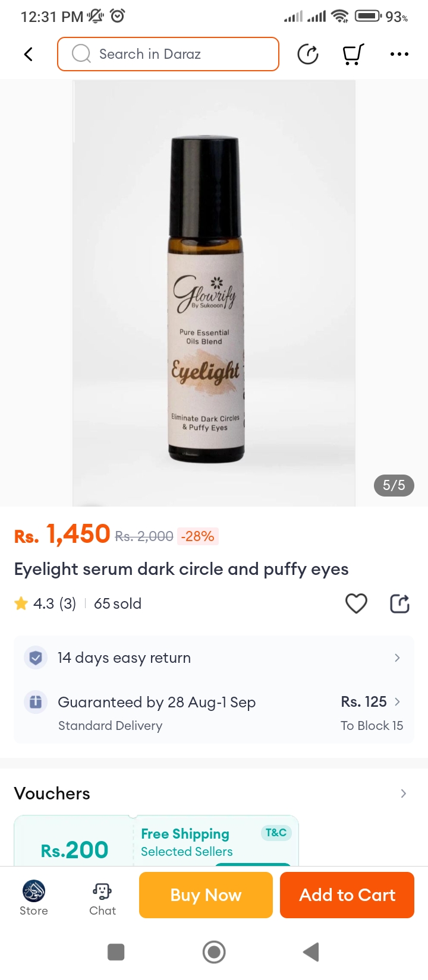Tap the back arrow icon
Viewport: 428px width, 980px height.
pos(28,54)
